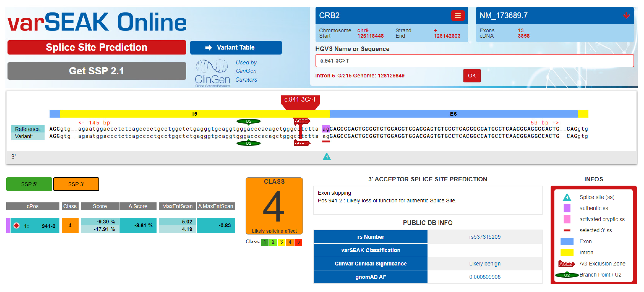Click the teal splice site triangle marker

coord(326,157)
